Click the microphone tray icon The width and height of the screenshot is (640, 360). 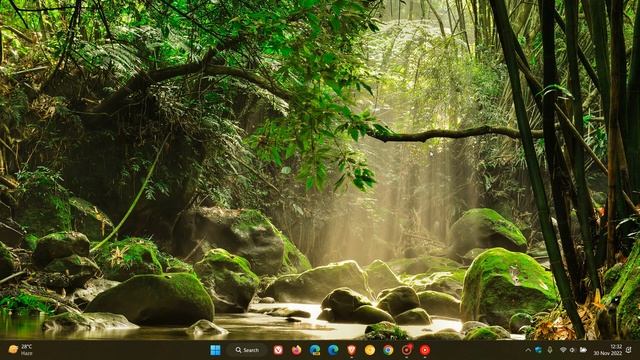tap(550, 350)
